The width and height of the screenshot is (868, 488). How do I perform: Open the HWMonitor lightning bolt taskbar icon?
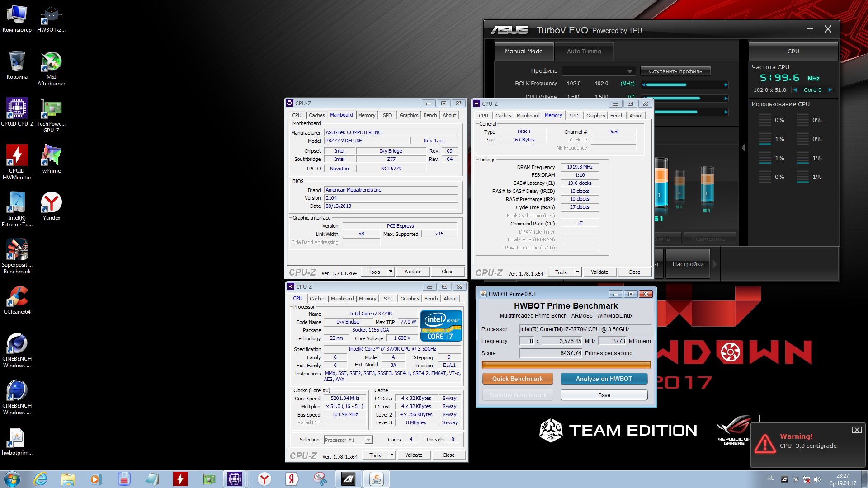180,479
